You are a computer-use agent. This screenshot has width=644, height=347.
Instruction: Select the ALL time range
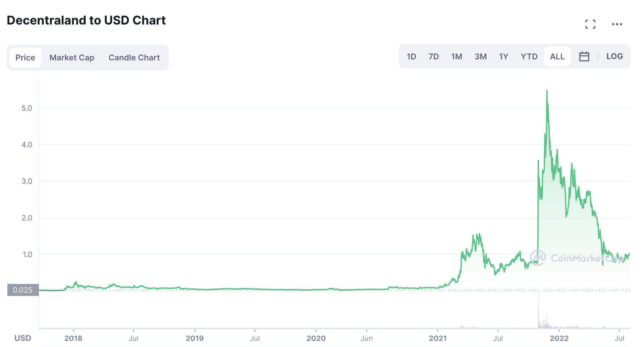pyautogui.click(x=557, y=56)
